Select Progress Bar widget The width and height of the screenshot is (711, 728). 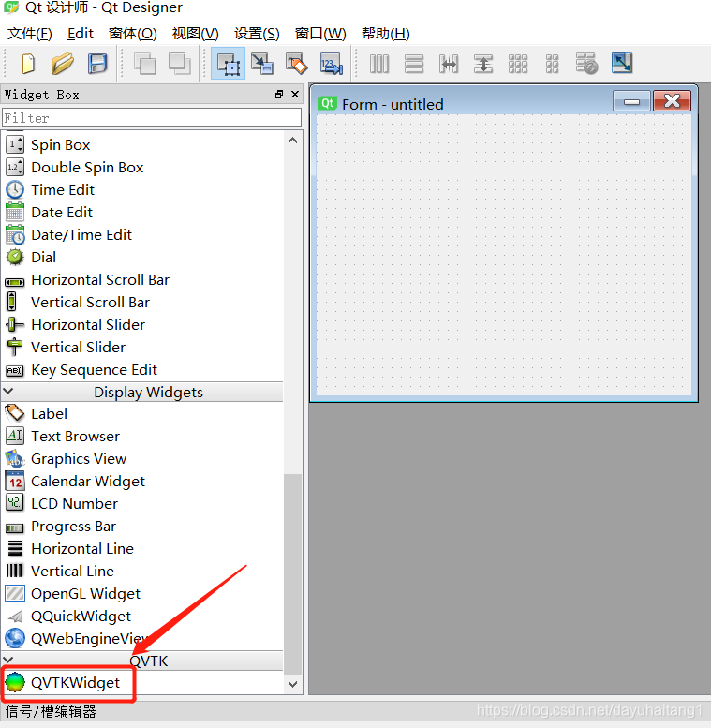pyautogui.click(x=142, y=527)
